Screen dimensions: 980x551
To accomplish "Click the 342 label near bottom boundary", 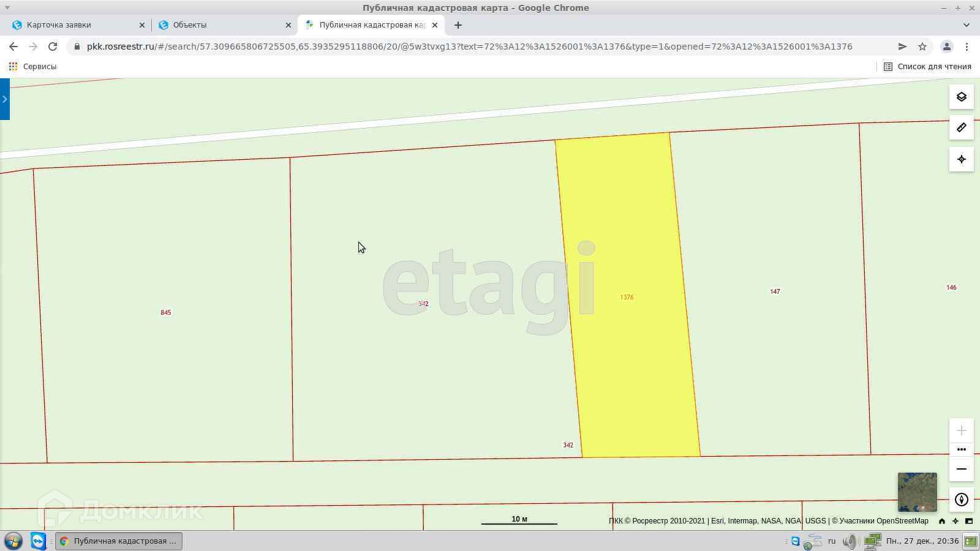I will [x=568, y=445].
